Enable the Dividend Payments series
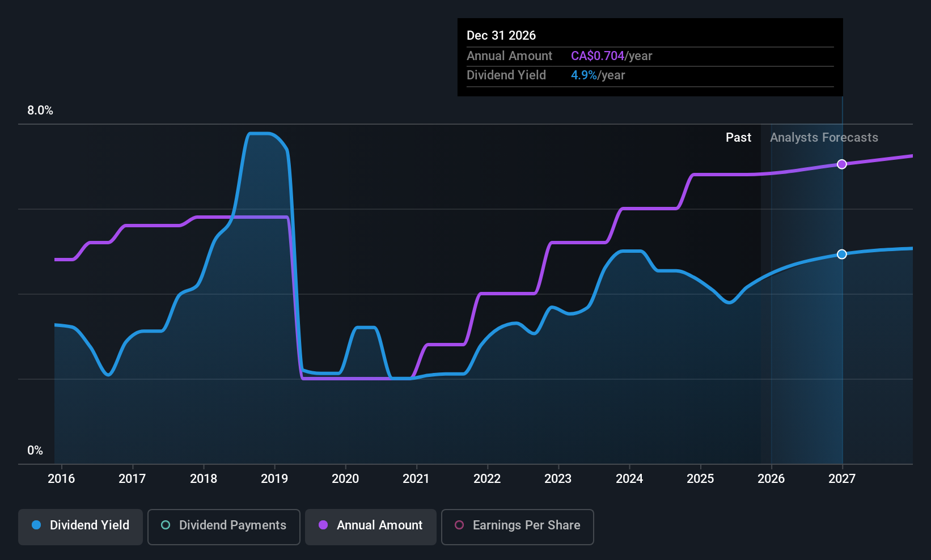 click(x=223, y=525)
